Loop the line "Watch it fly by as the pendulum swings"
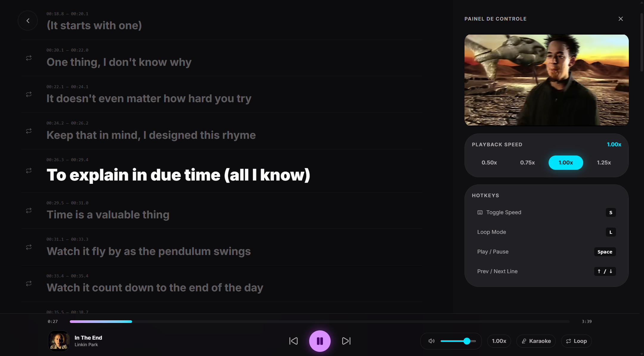The height and width of the screenshot is (356, 644). (x=29, y=247)
